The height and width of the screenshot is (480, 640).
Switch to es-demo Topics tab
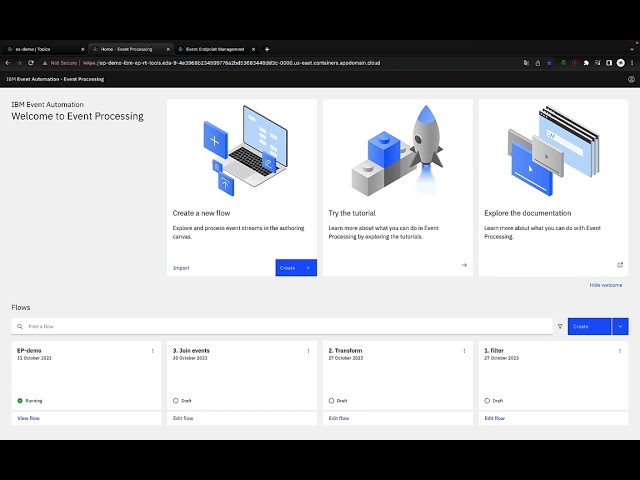point(44,49)
